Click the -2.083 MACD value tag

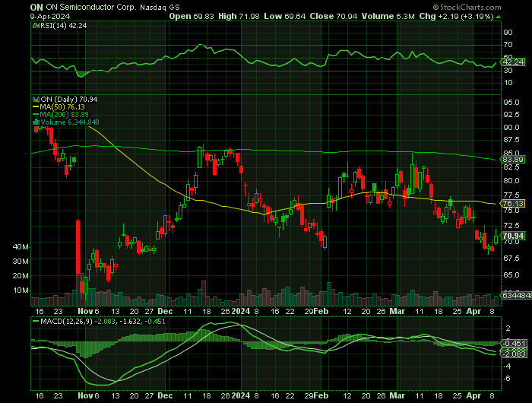(x=515, y=354)
